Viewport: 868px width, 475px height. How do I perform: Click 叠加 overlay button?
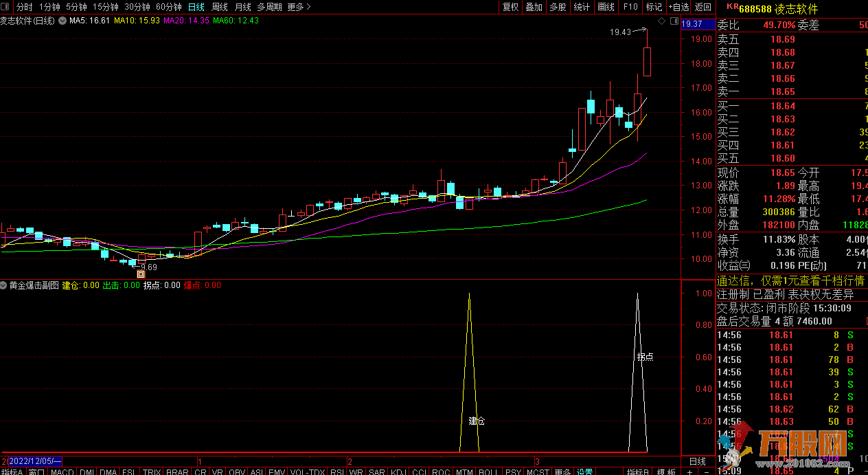(534, 7)
